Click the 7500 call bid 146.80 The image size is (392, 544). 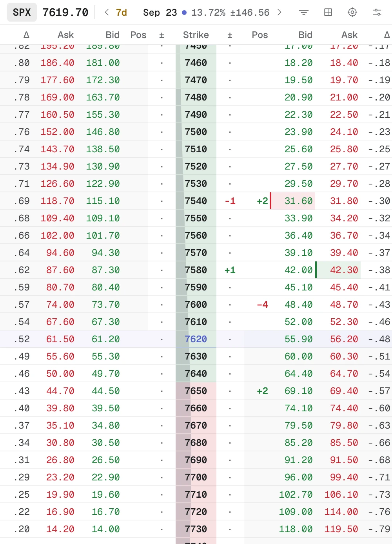tap(103, 132)
